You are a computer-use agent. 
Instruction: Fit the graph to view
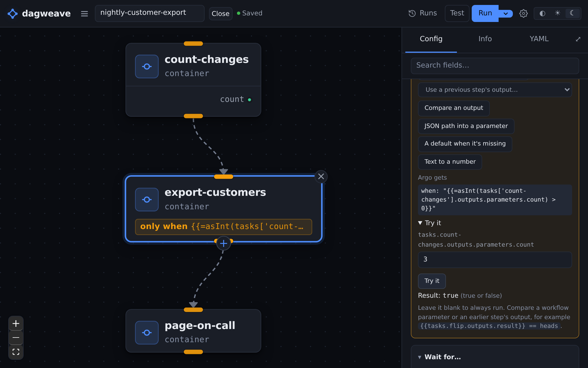click(x=16, y=352)
